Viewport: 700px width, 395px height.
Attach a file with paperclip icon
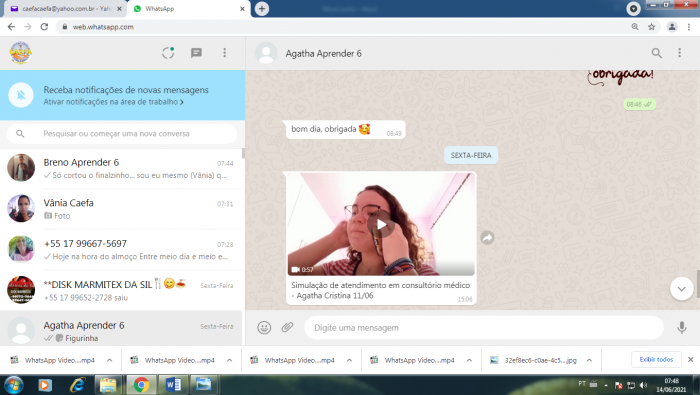[287, 328]
